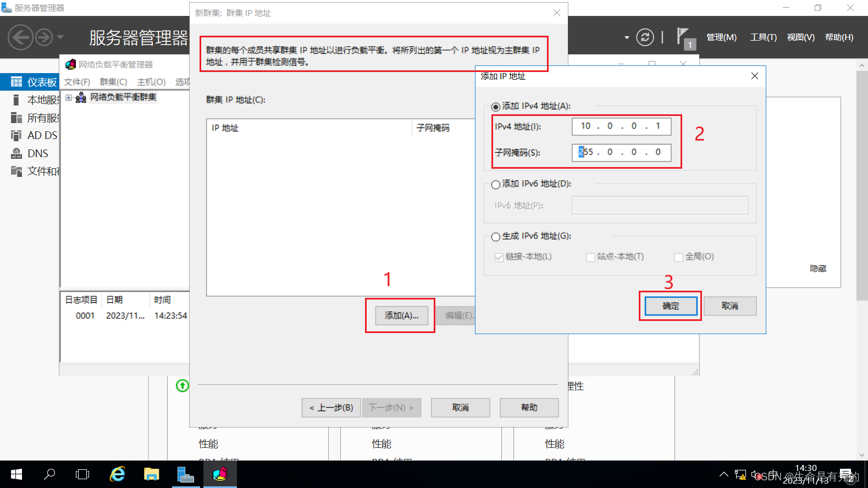Click the Help (帮助) wizard button
Viewport: 868px width, 488px height.
click(x=529, y=408)
